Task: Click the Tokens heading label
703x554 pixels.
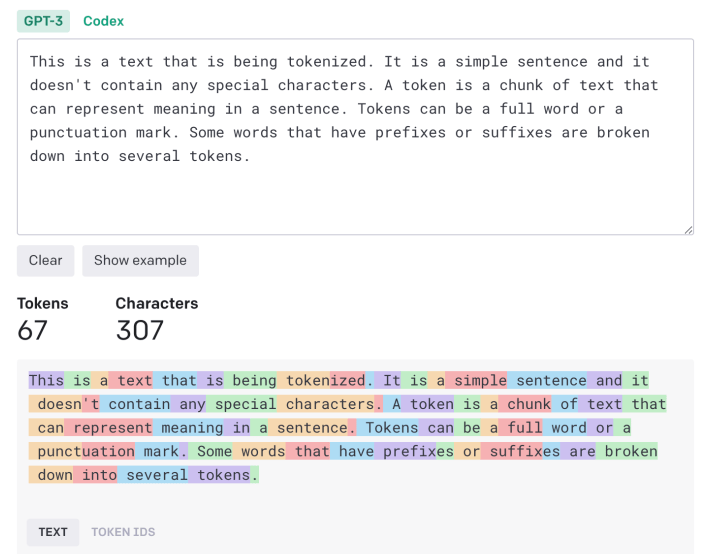Action: click(x=43, y=303)
